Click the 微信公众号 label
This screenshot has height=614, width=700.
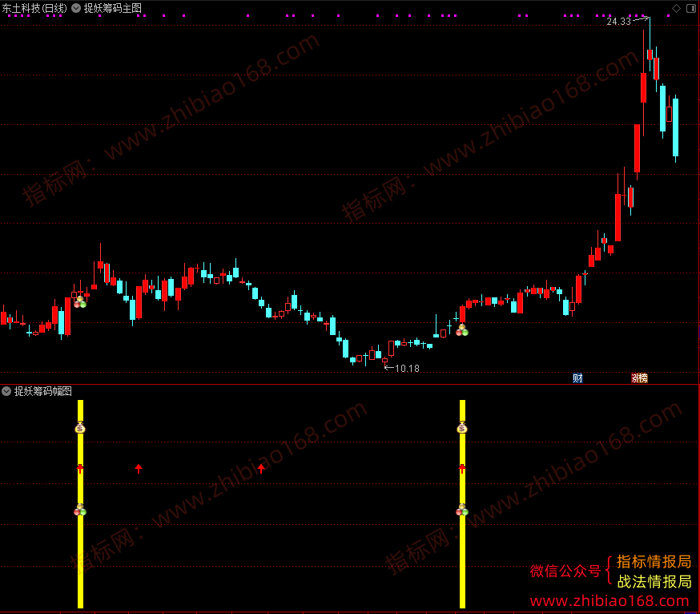(x=565, y=571)
